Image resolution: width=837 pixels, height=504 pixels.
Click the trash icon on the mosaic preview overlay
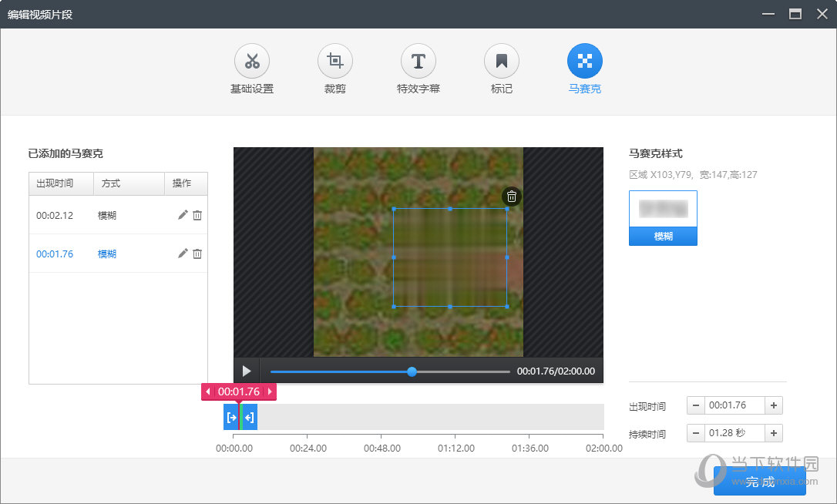511,197
